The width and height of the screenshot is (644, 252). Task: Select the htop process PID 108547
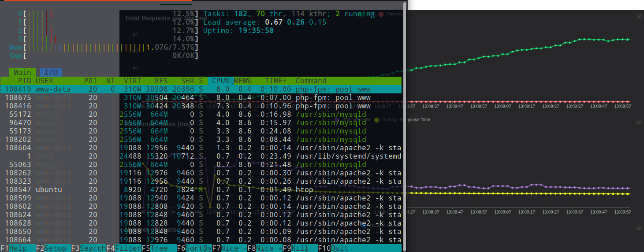point(201,190)
